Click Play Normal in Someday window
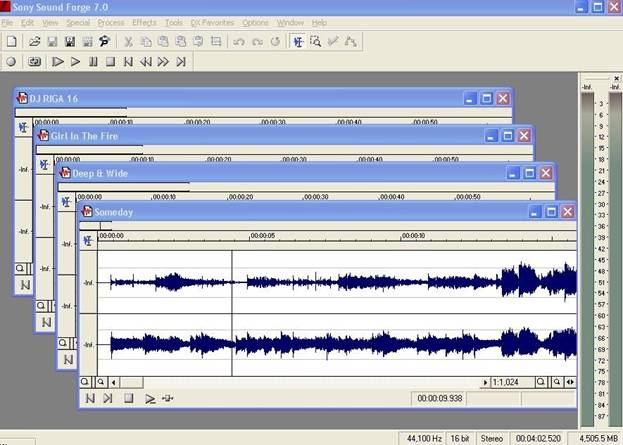This screenshot has width=623, height=445. (150, 398)
